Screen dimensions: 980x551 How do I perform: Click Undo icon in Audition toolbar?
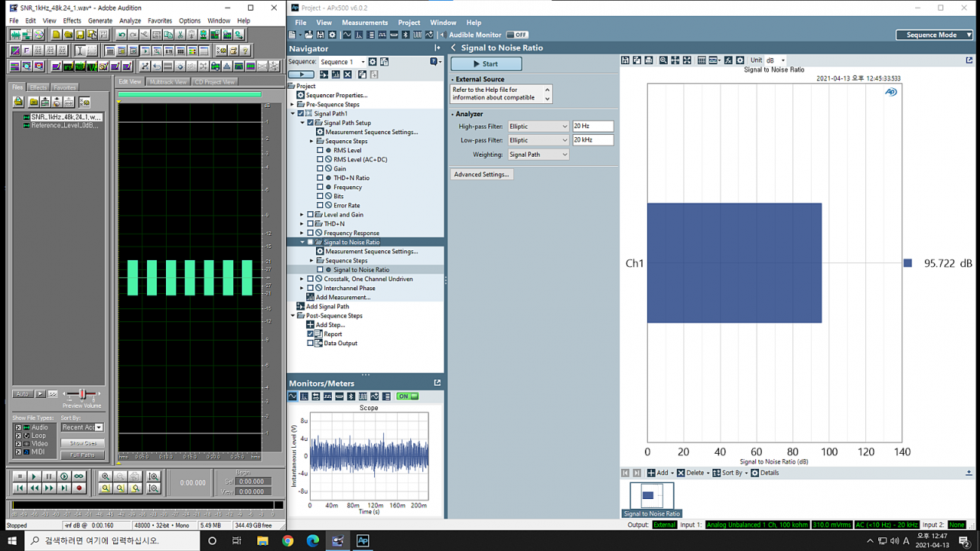(x=121, y=35)
